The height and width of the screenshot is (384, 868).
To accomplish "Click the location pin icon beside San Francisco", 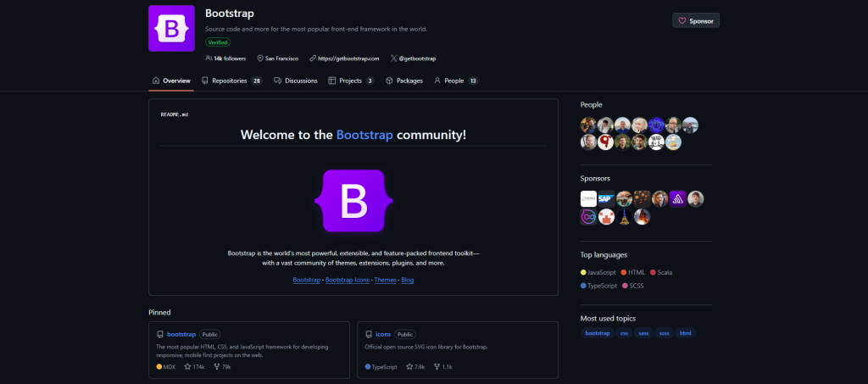I will [259, 58].
